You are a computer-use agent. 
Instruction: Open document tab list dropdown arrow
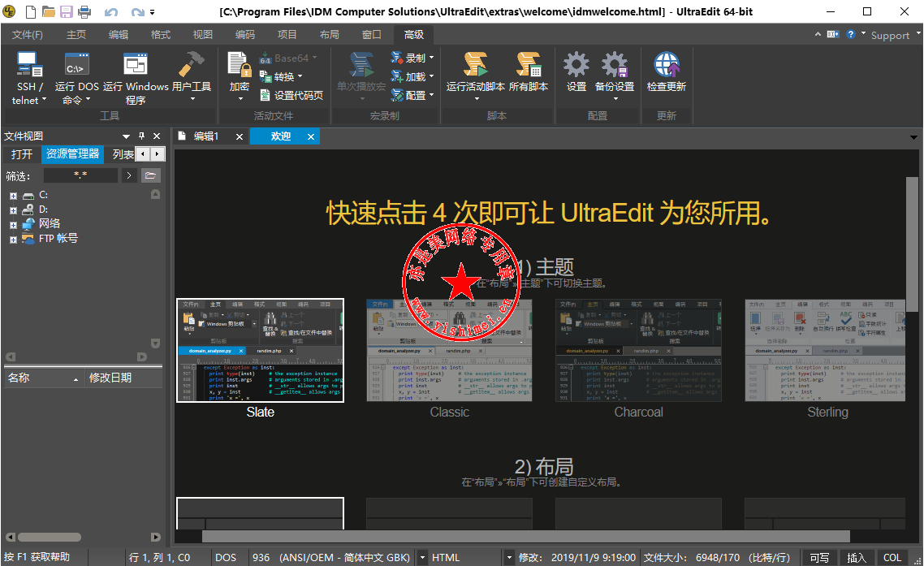pyautogui.click(x=913, y=136)
